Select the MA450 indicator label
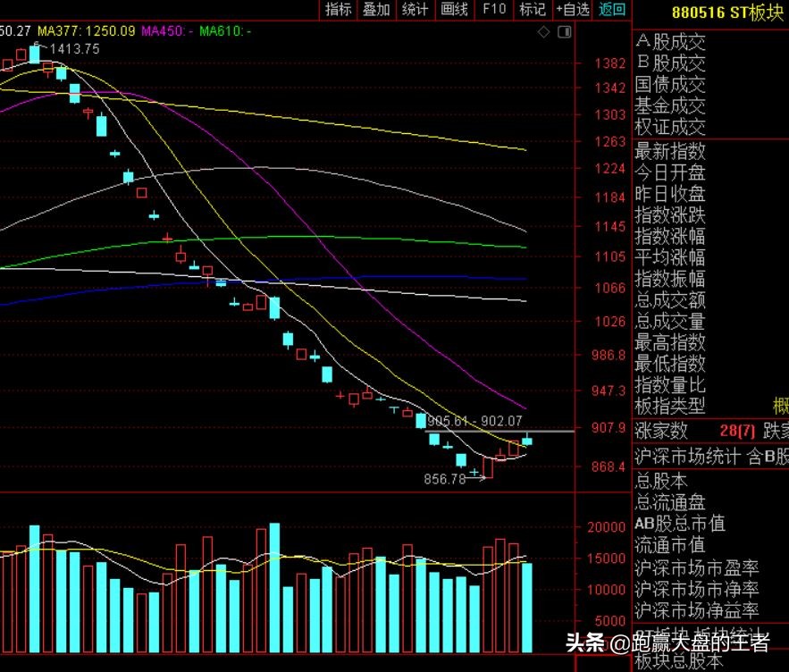The image size is (789, 672). point(167,31)
